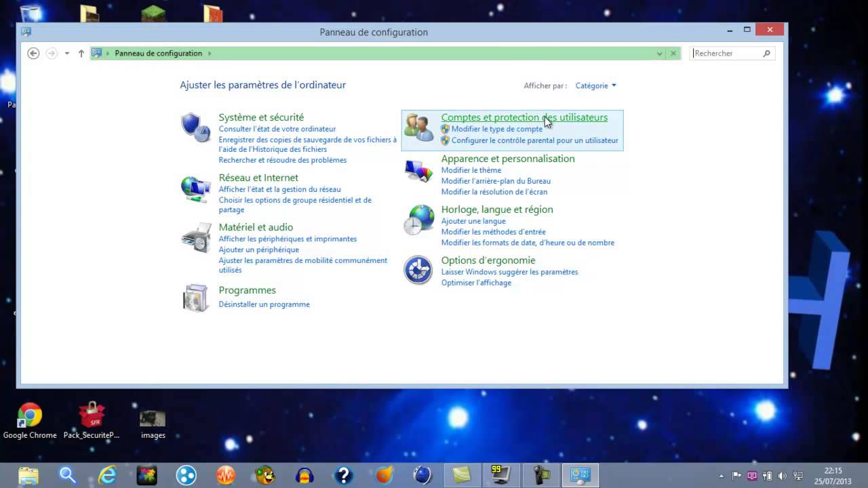Screen dimensions: 868x488
Task: Click Modifier le thème link
Action: coord(471,170)
